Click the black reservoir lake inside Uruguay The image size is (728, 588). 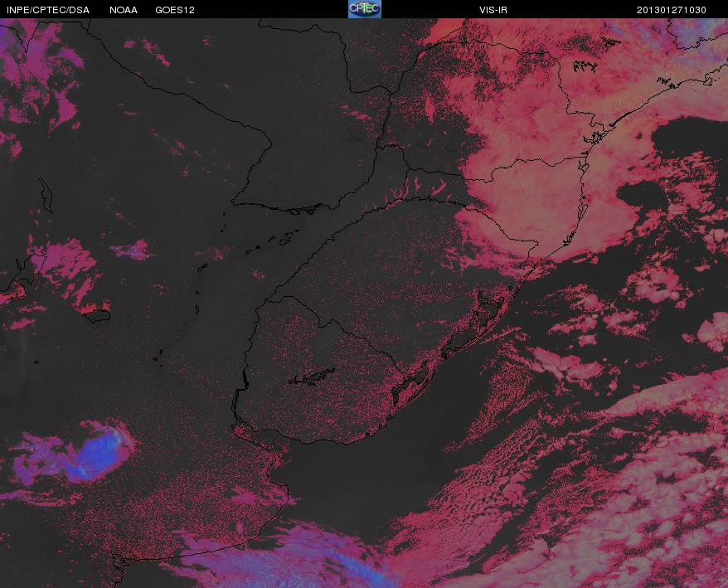(x=311, y=377)
